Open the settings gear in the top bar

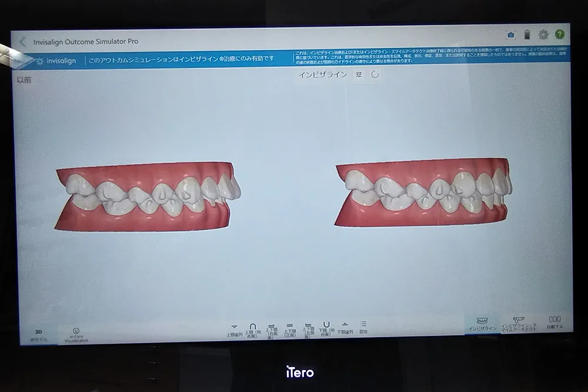tap(543, 35)
